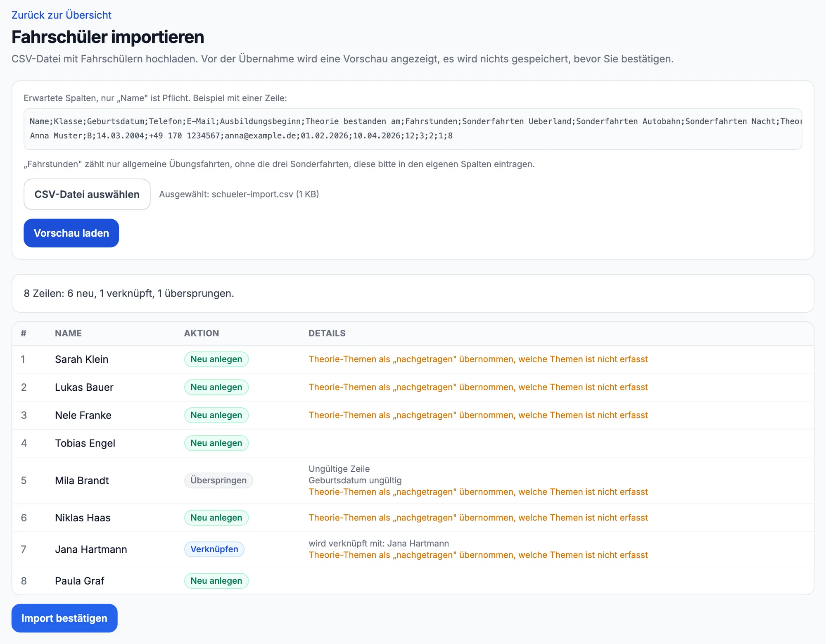Click Neu anlegen badge for Lukas Bauer

pos(216,387)
